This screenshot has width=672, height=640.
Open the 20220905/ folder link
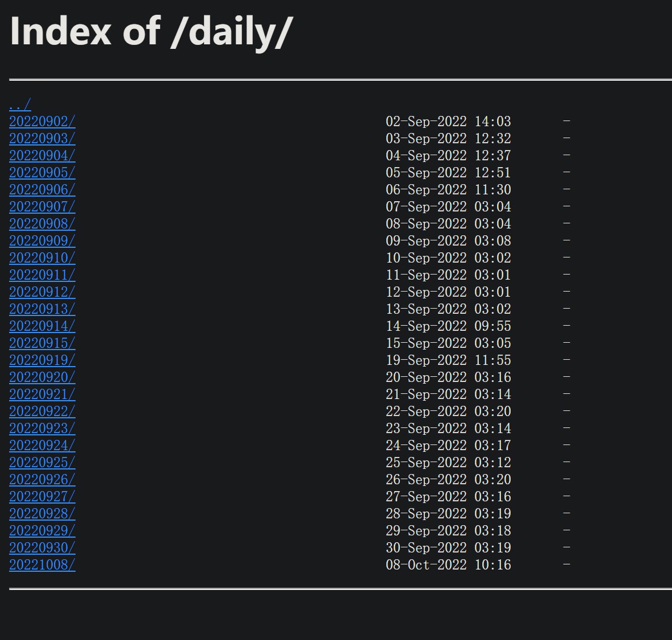point(43,172)
